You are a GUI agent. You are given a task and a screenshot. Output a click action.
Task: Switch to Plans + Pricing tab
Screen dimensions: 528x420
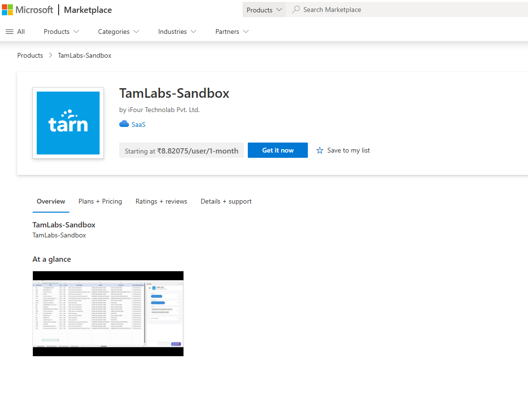(100, 201)
